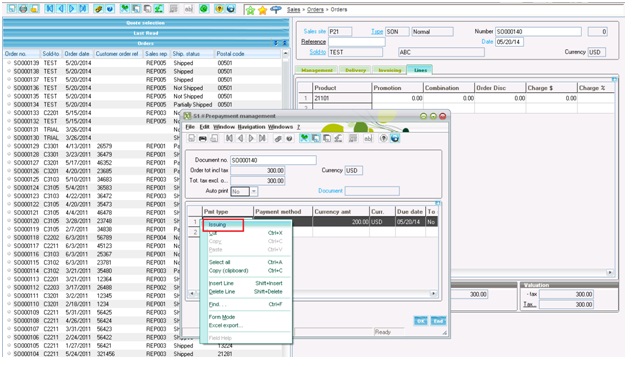Click the green selection icon in Prepayment toolbar

pyautogui.click(x=304, y=138)
